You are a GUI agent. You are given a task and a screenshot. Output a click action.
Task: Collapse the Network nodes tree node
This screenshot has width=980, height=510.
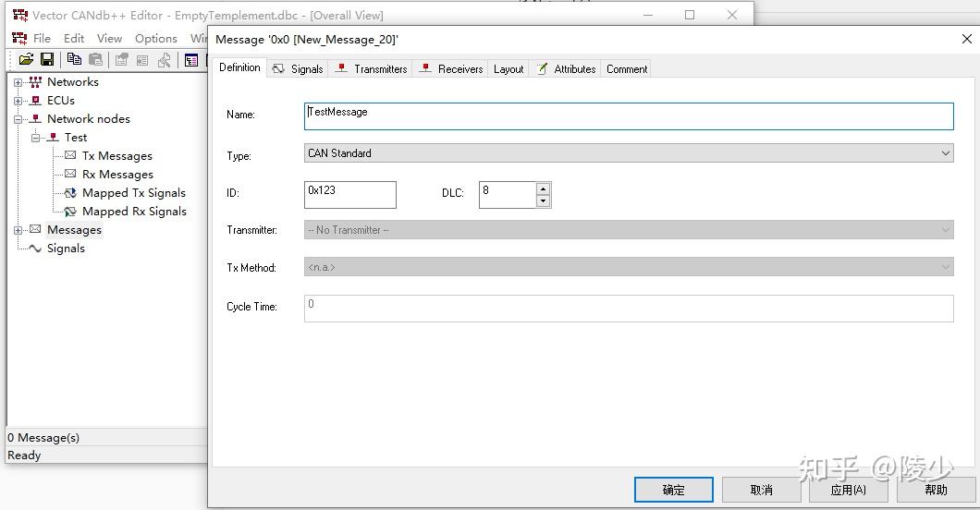tap(18, 119)
